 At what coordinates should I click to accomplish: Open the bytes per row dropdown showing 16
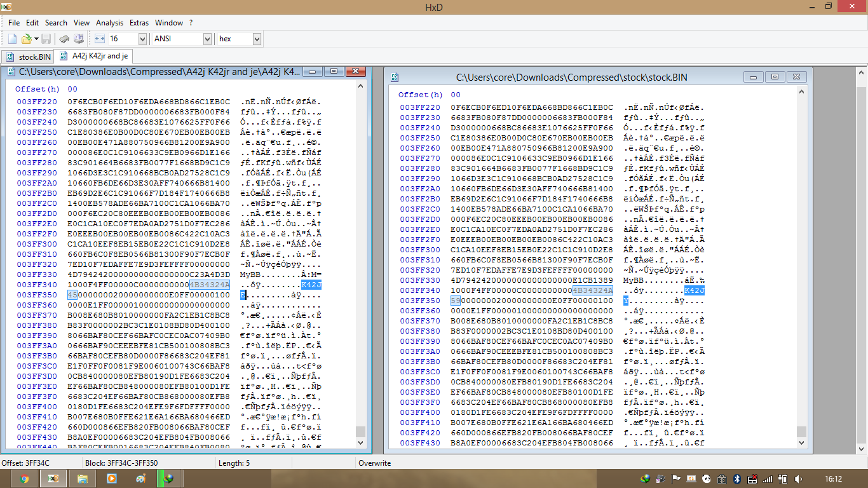click(x=141, y=39)
